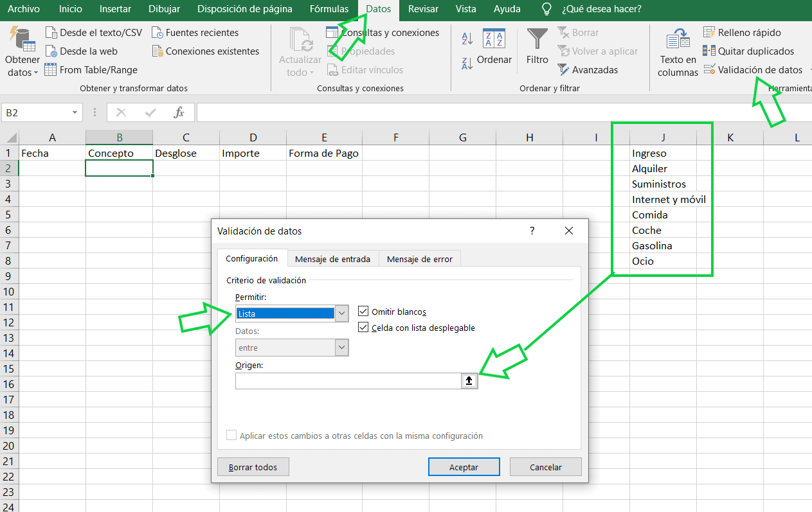
Task: Open the Ayuda ribbon tab
Action: point(508,9)
